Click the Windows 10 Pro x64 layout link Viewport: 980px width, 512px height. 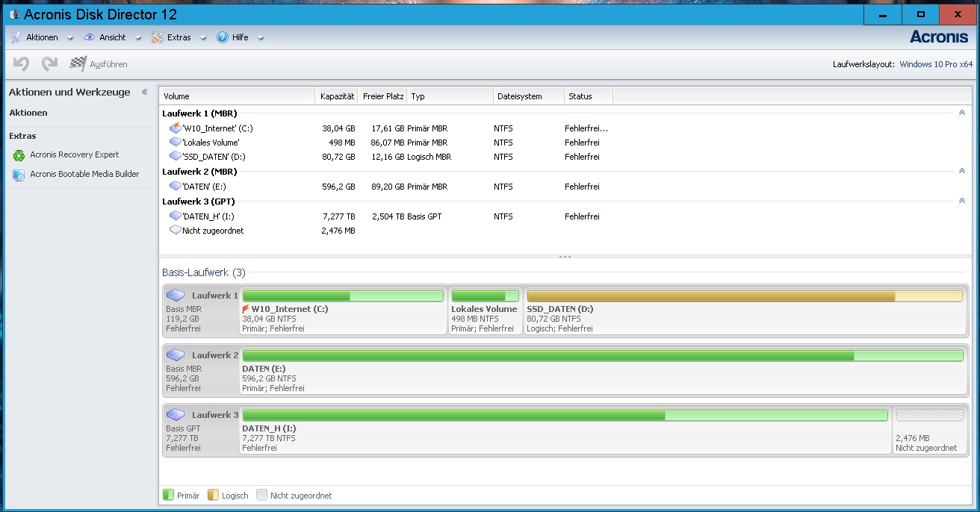(936, 64)
